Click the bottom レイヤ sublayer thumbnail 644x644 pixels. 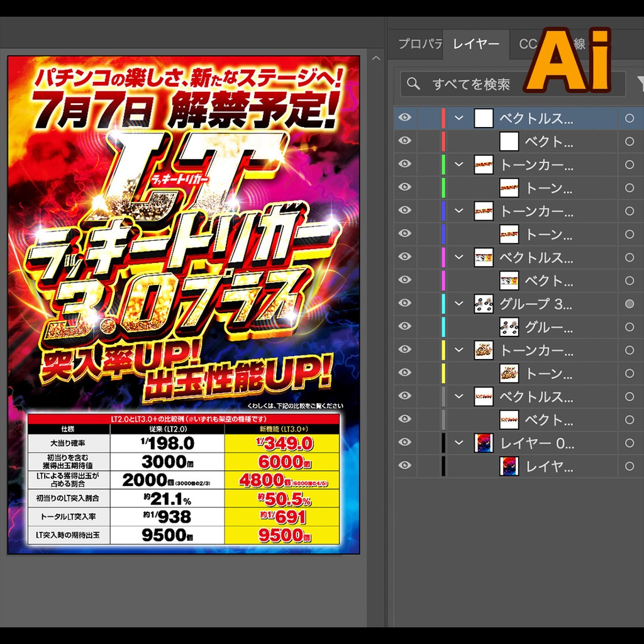509,465
